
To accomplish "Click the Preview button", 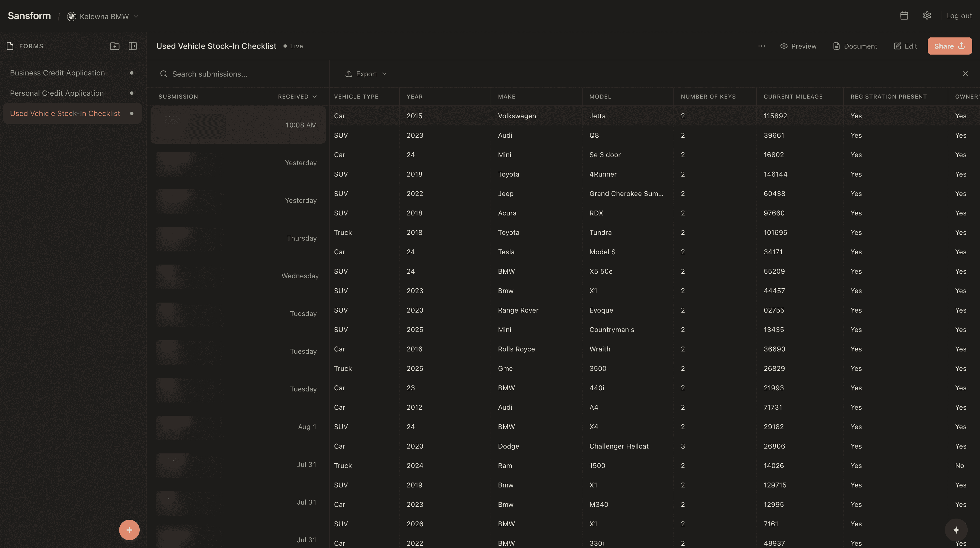I will click(798, 46).
